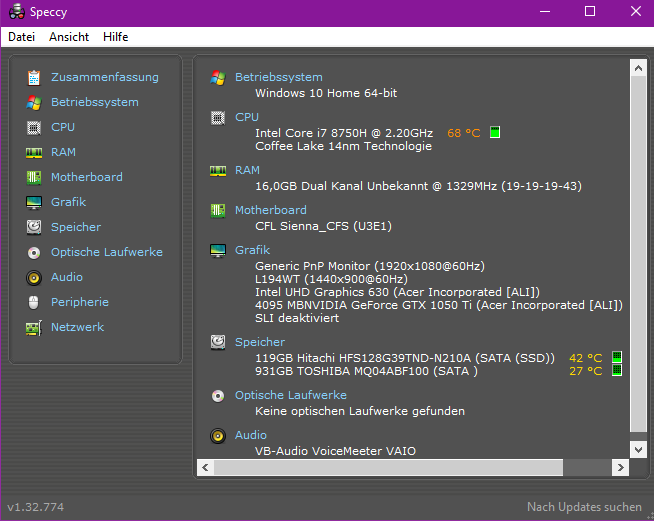The width and height of the screenshot is (654, 521).
Task: Click the Hitachi SSD temperature indicator icon
Action: pos(617,357)
